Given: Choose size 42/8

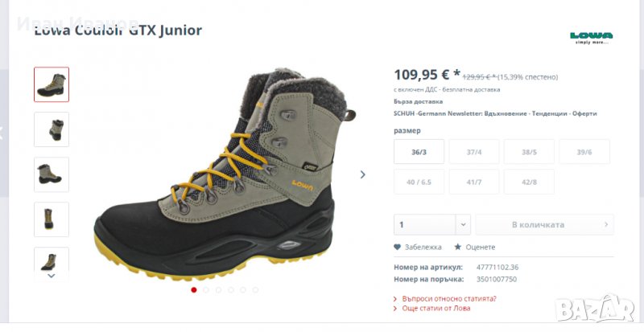Looking at the screenshot, I should pyautogui.click(x=529, y=182).
